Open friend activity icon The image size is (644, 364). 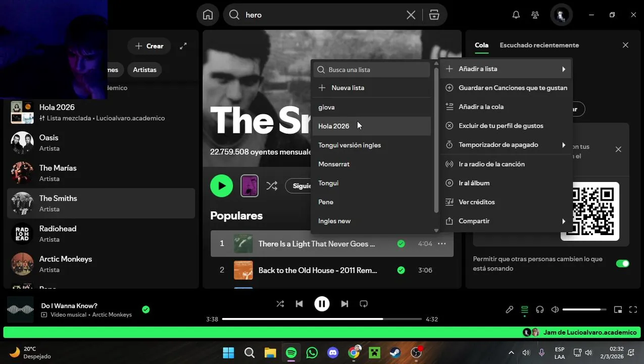(x=535, y=15)
